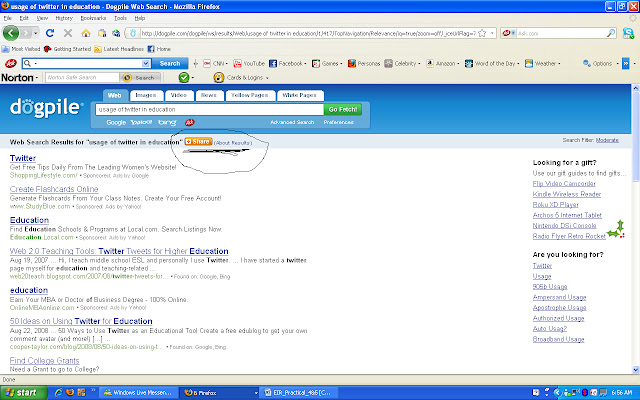This screenshot has width=640, height=400.
Task: Open the Moderate search filter link
Action: (x=607, y=140)
